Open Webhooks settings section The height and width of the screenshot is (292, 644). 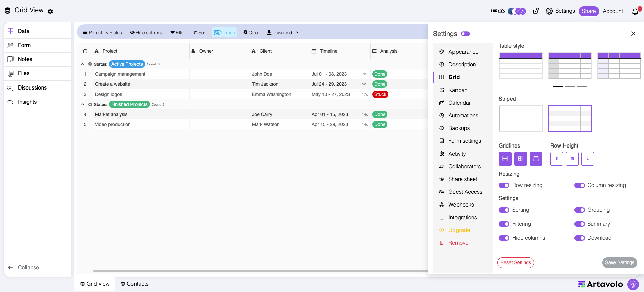(463, 205)
